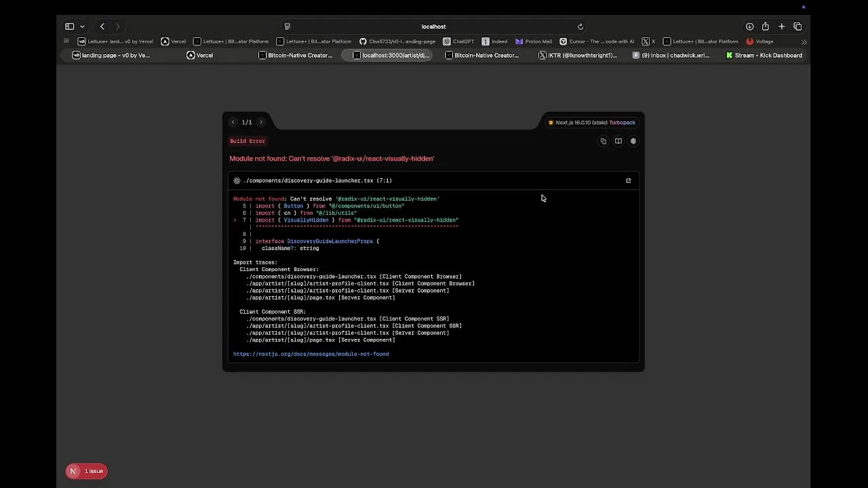The width and height of the screenshot is (868, 488).
Task: Open the favorites grid icon
Action: (66, 41)
